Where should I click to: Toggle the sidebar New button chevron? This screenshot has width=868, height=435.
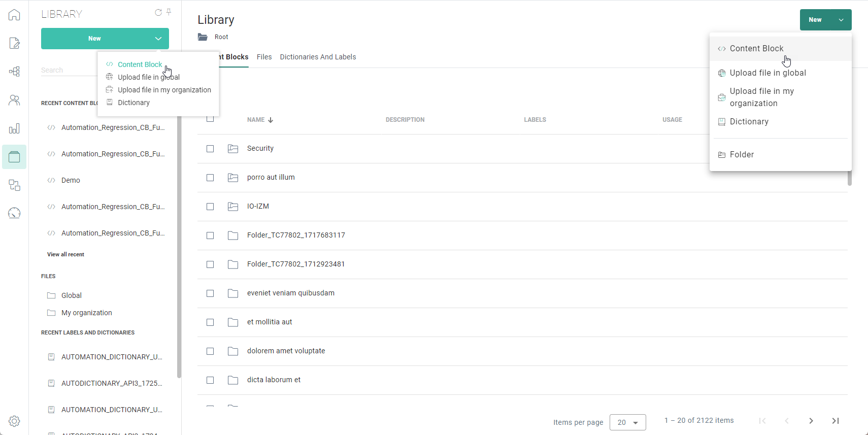tap(158, 39)
